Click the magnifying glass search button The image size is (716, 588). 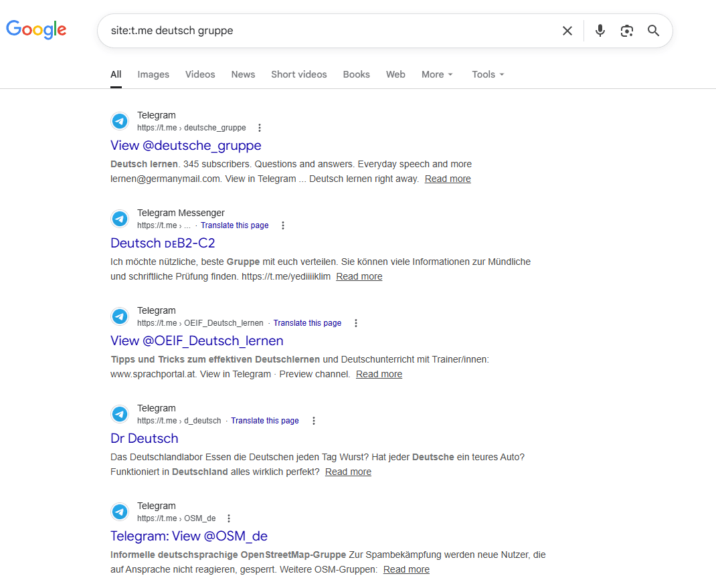pyautogui.click(x=653, y=31)
